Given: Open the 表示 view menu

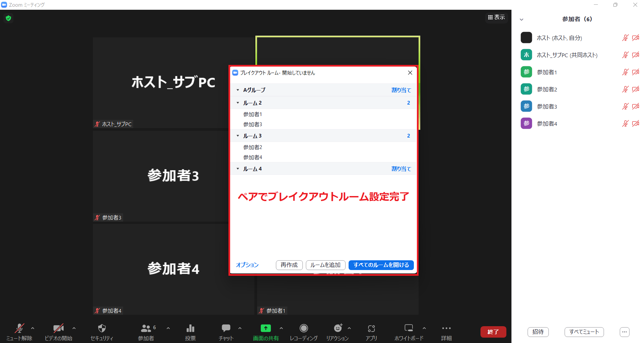Looking at the screenshot, I should click(x=496, y=17).
